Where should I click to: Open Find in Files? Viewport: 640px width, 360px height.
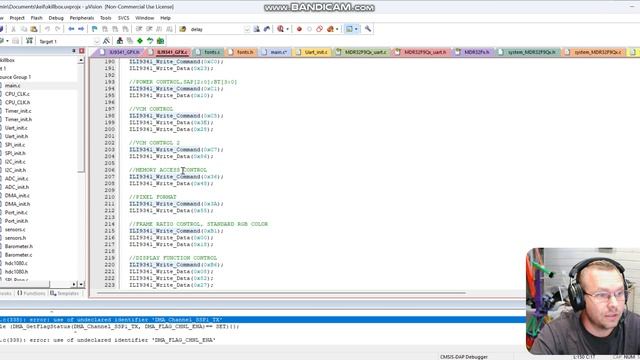pyautogui.click(x=183, y=29)
